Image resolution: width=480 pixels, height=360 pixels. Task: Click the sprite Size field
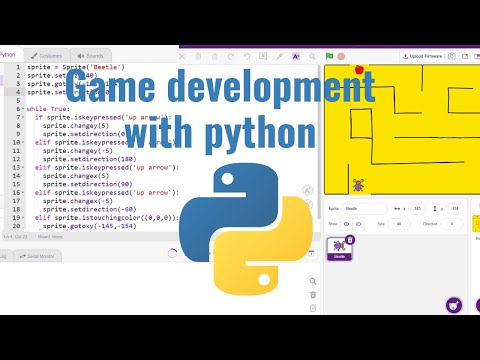click(x=399, y=224)
